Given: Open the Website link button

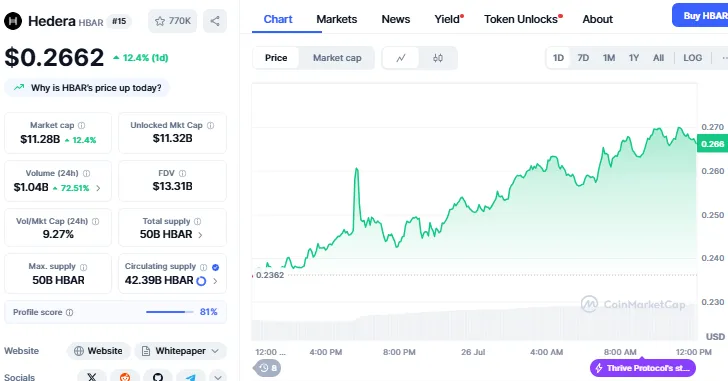Looking at the screenshot, I should tap(98, 351).
